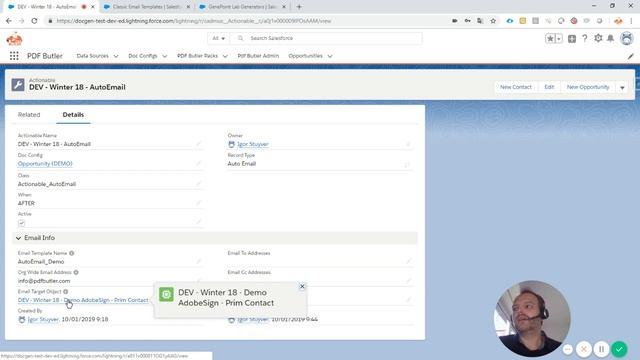
Task: Open Notifications bell icon
Action: click(x=611, y=38)
